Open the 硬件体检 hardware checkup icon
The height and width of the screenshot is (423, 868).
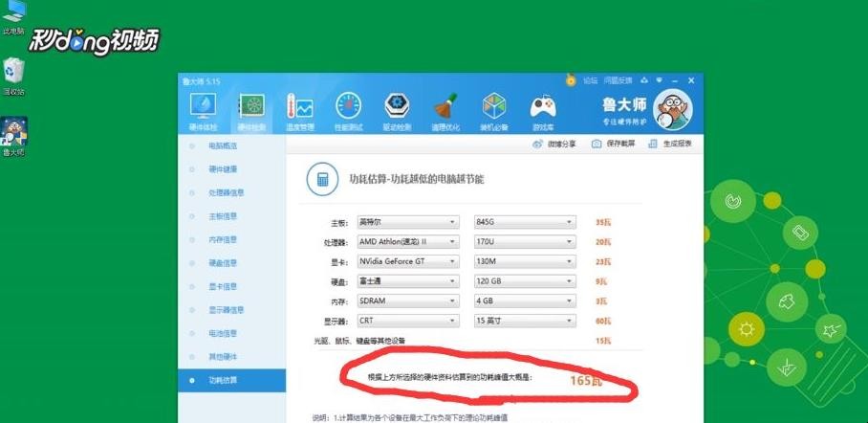coord(203,105)
